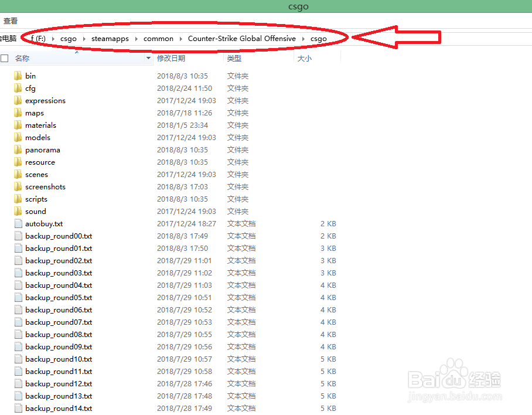Click the backup_round04.txt file icon
Image resolution: width=532 pixels, height=415 pixels.
point(19,285)
